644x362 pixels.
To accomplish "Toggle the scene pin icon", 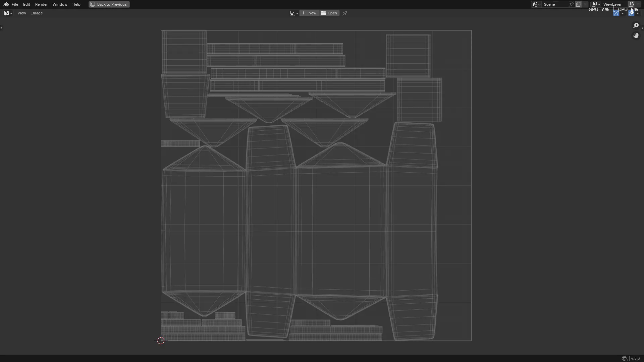I will (571, 4).
